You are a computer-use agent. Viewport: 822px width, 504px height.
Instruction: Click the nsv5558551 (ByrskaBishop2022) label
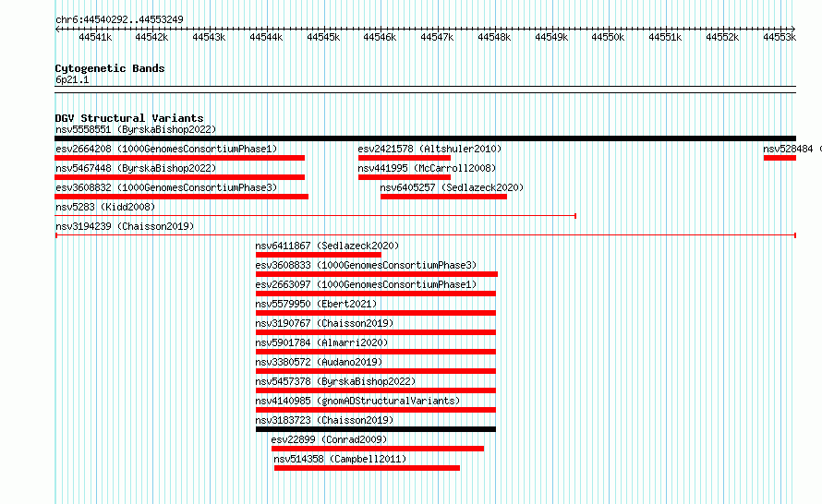click(x=136, y=129)
